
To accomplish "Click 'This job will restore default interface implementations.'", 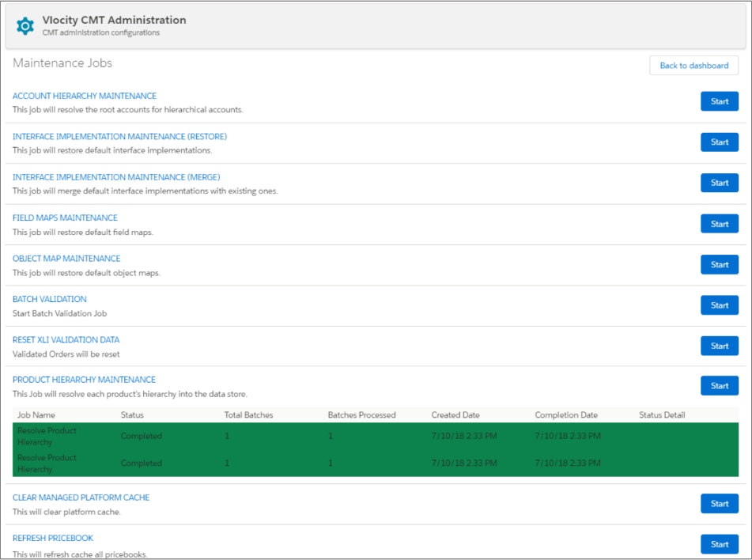I will pyautogui.click(x=112, y=150).
